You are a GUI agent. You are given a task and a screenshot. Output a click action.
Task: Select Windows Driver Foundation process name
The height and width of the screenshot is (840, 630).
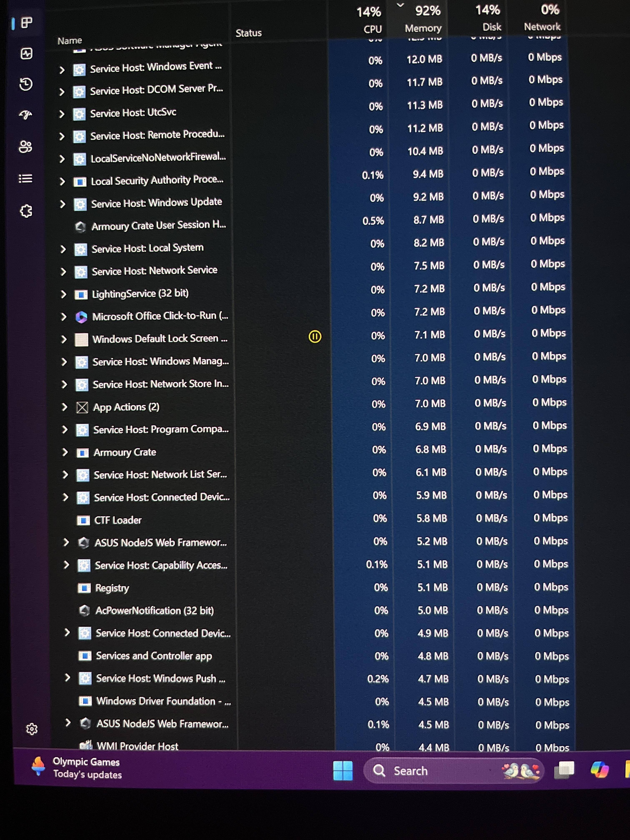point(164,701)
